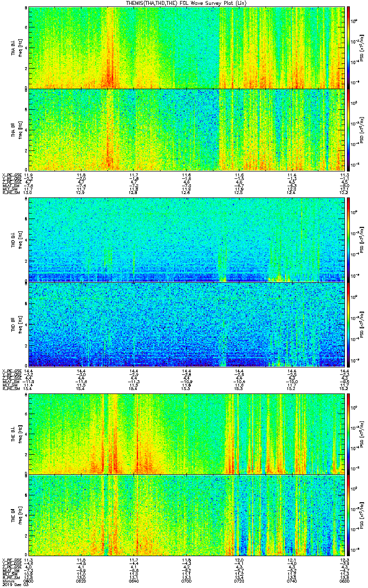Screen dimensions: 368x588
Task: Click the 'THD B⊥ freq [Hz]' axis label
Action: pyautogui.click(x=16, y=240)
